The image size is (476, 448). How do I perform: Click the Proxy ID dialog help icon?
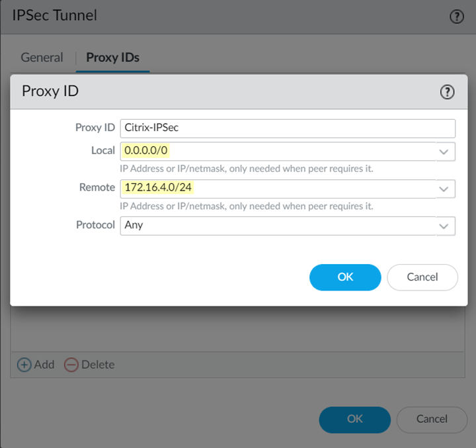(x=448, y=92)
